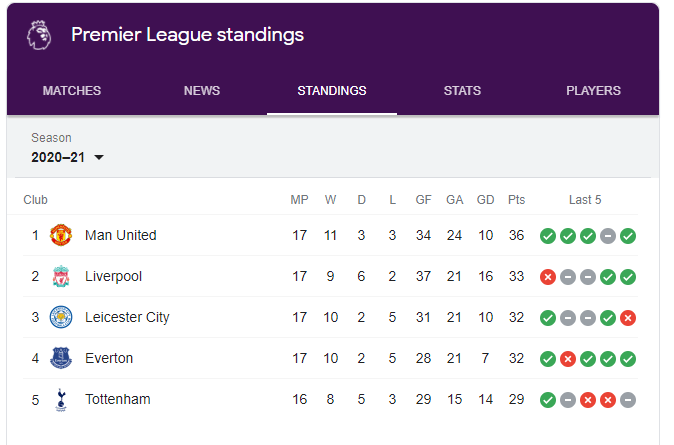Image resolution: width=674 pixels, height=445 pixels.
Task: Click the Man United club crest
Action: 61,236
